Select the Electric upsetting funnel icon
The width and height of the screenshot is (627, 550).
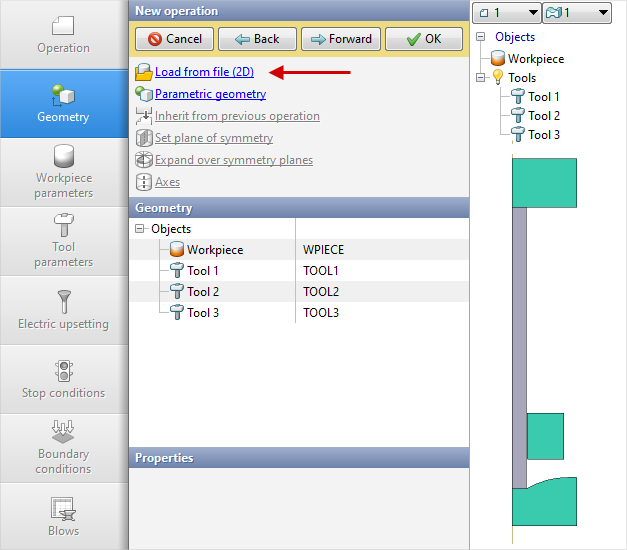point(64,301)
